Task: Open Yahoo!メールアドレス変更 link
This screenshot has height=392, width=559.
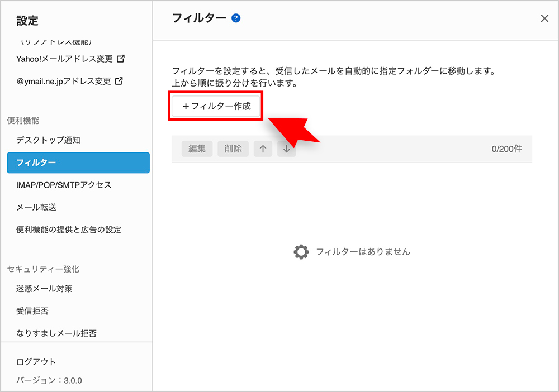Action: [64, 59]
